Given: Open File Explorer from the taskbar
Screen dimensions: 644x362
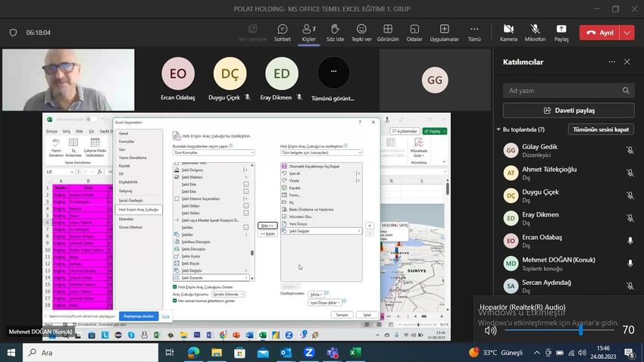Looking at the screenshot, I should [x=217, y=352].
